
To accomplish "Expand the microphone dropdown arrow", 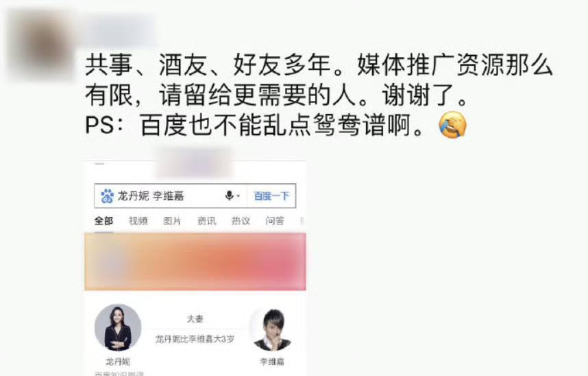I will coord(238,196).
